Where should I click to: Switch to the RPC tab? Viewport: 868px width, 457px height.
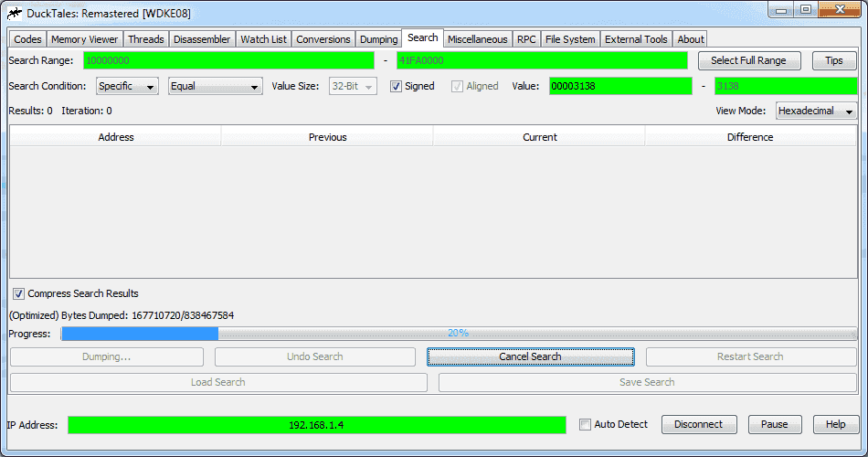point(526,39)
